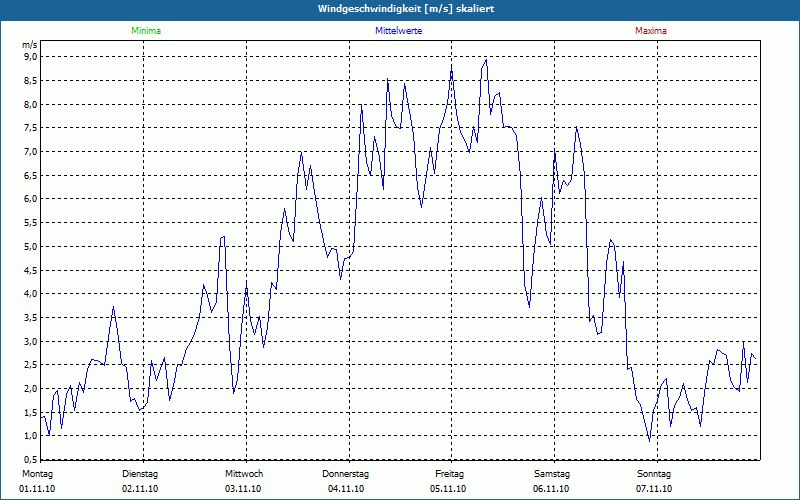This screenshot has width=800, height=500.
Task: Click the 4,0 y-axis value
Action: pyautogui.click(x=31, y=293)
